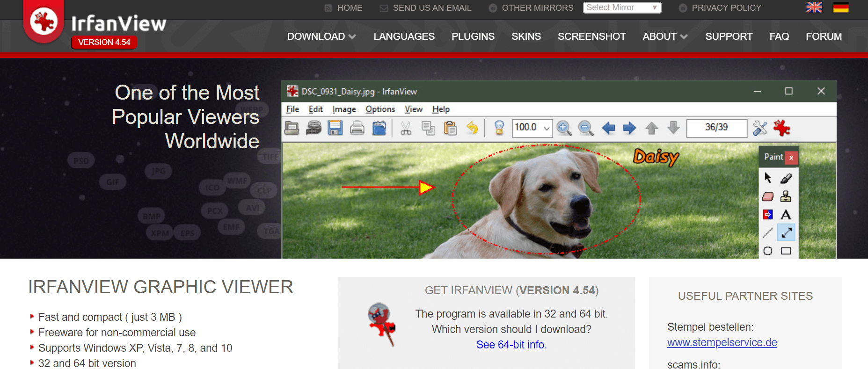Follow the See 64-bit info link
Image resolution: width=868 pixels, height=369 pixels.
pos(511,345)
